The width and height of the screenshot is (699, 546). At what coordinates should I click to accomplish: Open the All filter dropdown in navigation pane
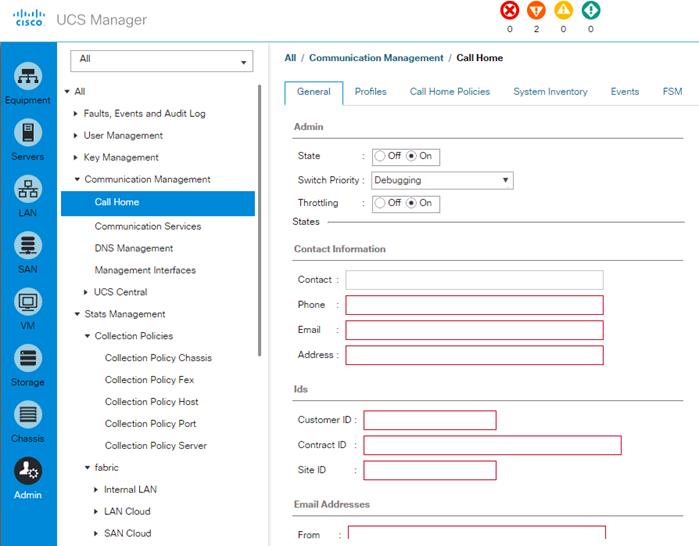click(x=161, y=61)
